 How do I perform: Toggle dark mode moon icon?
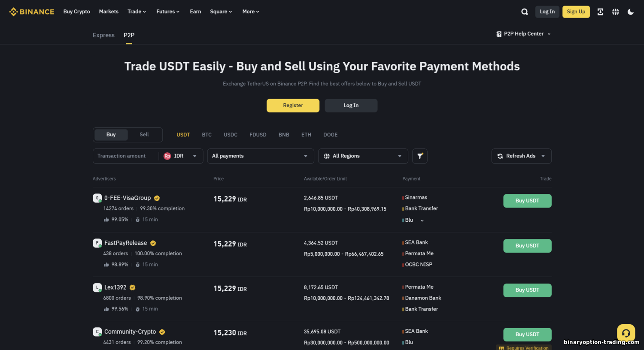coord(631,12)
